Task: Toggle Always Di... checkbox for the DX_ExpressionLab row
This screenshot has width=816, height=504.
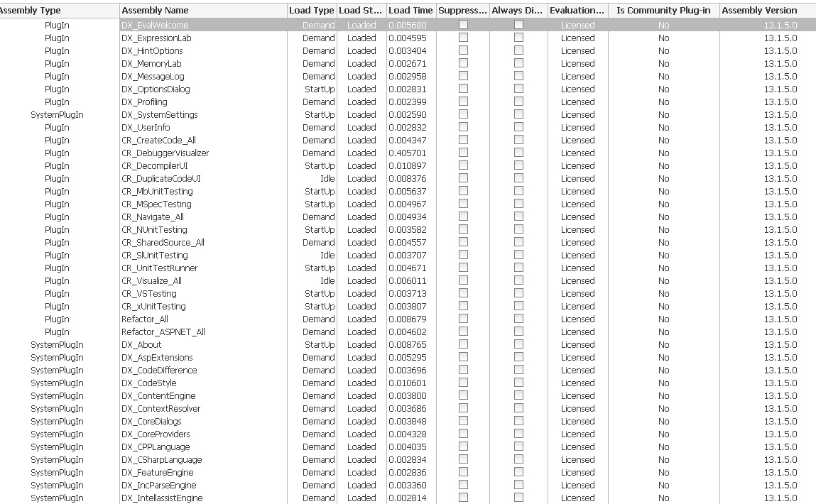Action: (x=518, y=38)
